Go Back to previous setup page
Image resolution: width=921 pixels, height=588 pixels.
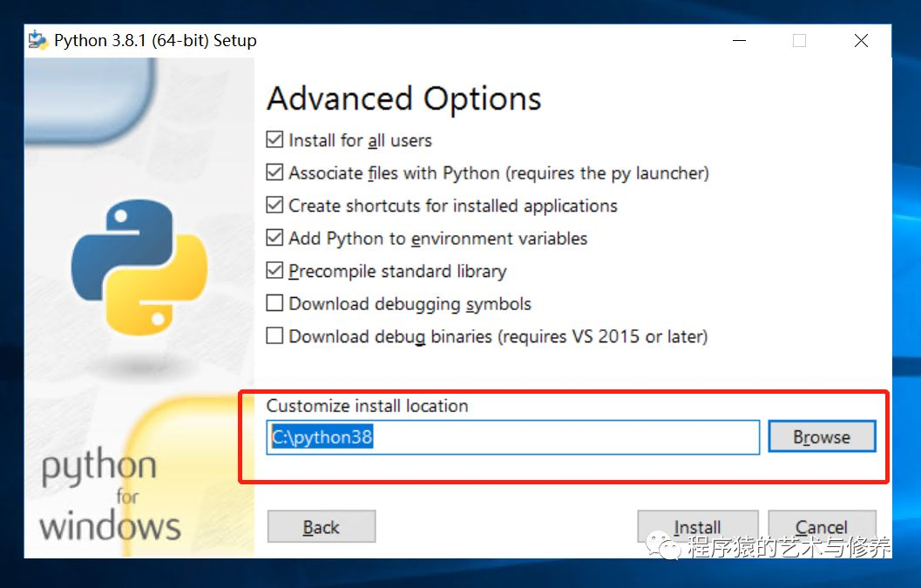click(322, 527)
